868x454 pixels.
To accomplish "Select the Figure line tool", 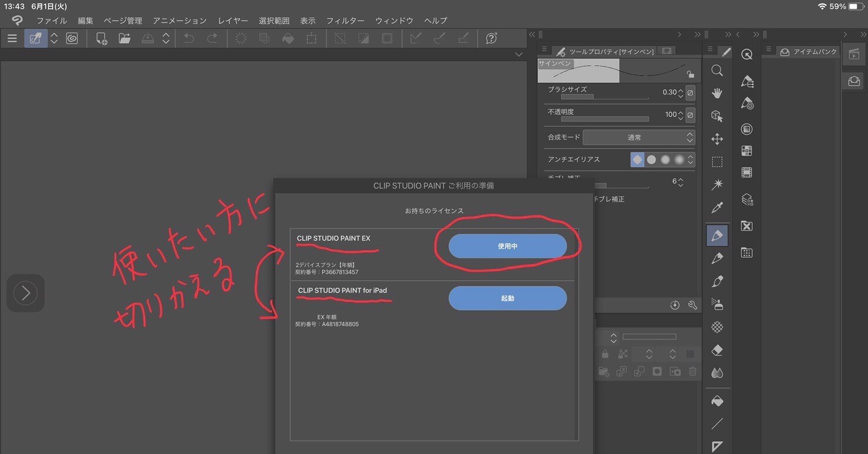I will click(x=716, y=424).
